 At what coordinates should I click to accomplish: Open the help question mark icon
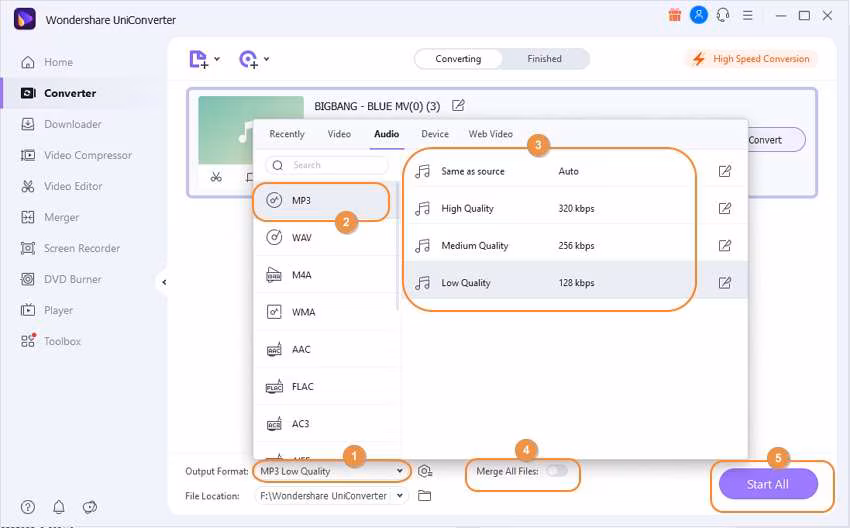pyautogui.click(x=28, y=507)
